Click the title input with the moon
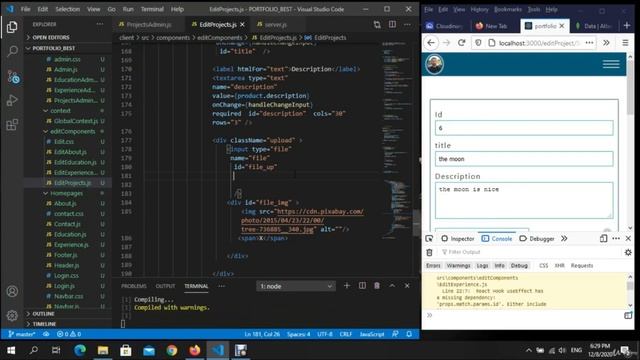 [524, 159]
